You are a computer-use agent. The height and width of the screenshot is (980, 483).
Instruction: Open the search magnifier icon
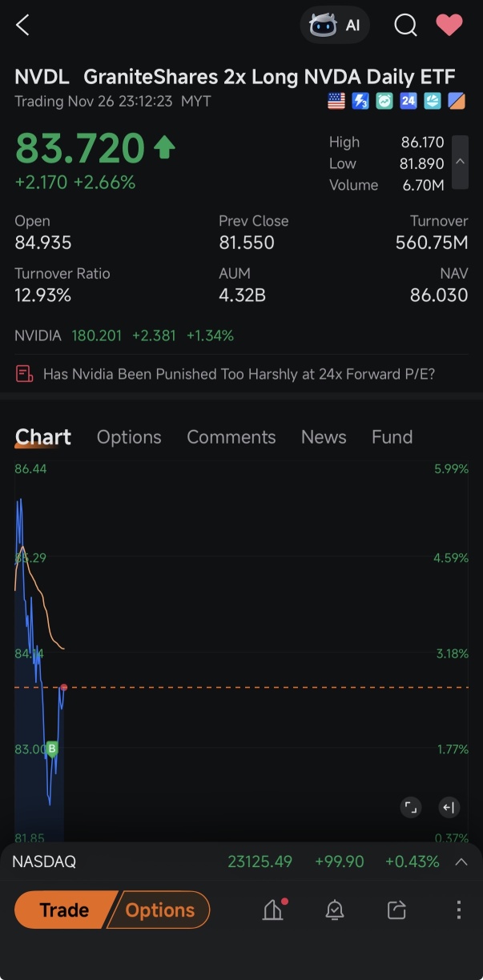pyautogui.click(x=406, y=26)
